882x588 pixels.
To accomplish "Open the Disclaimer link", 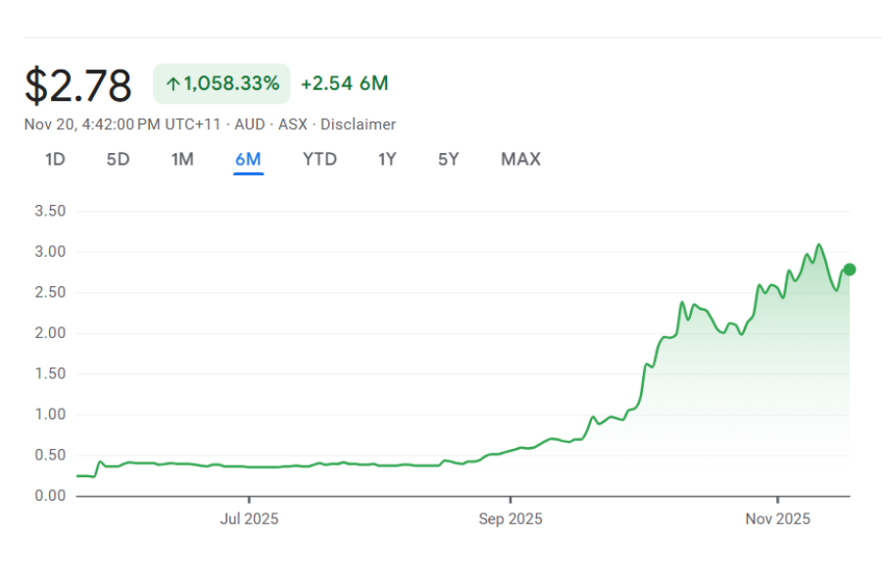I will [x=358, y=124].
